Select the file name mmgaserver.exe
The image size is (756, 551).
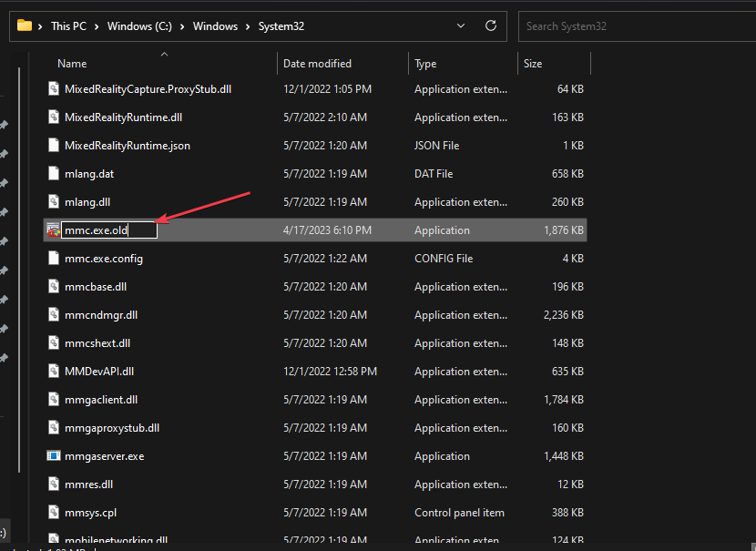point(104,456)
